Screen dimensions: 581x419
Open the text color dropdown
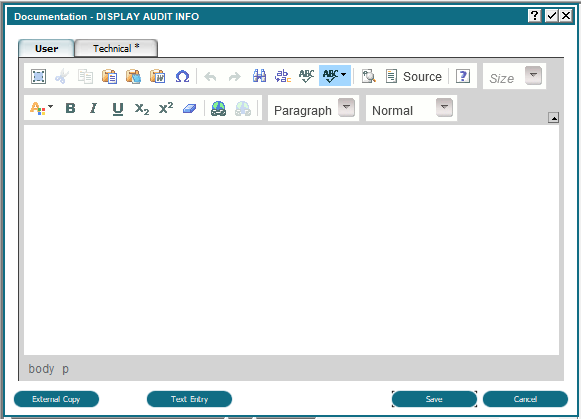click(x=41, y=108)
